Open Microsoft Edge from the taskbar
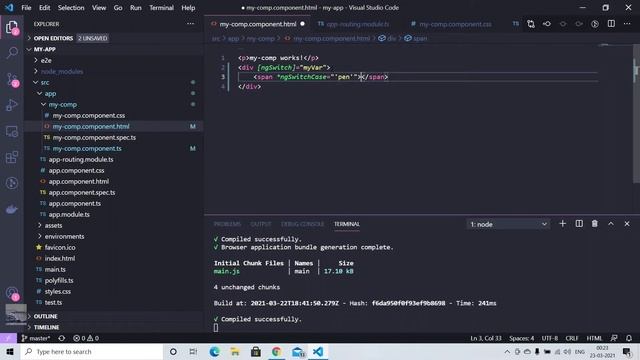640x360 pixels. click(x=214, y=351)
